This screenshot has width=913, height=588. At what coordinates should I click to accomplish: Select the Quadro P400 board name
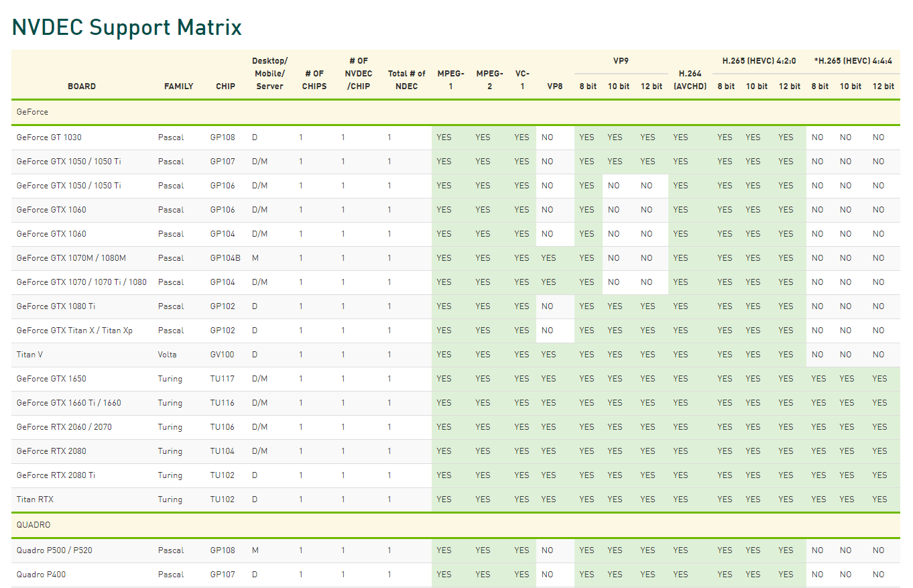coord(41,575)
